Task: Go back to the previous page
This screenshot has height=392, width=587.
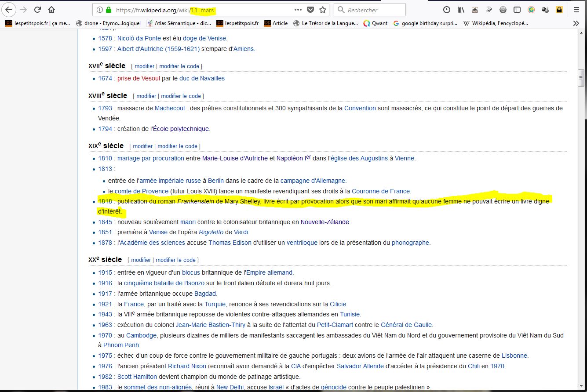Action: point(9,10)
